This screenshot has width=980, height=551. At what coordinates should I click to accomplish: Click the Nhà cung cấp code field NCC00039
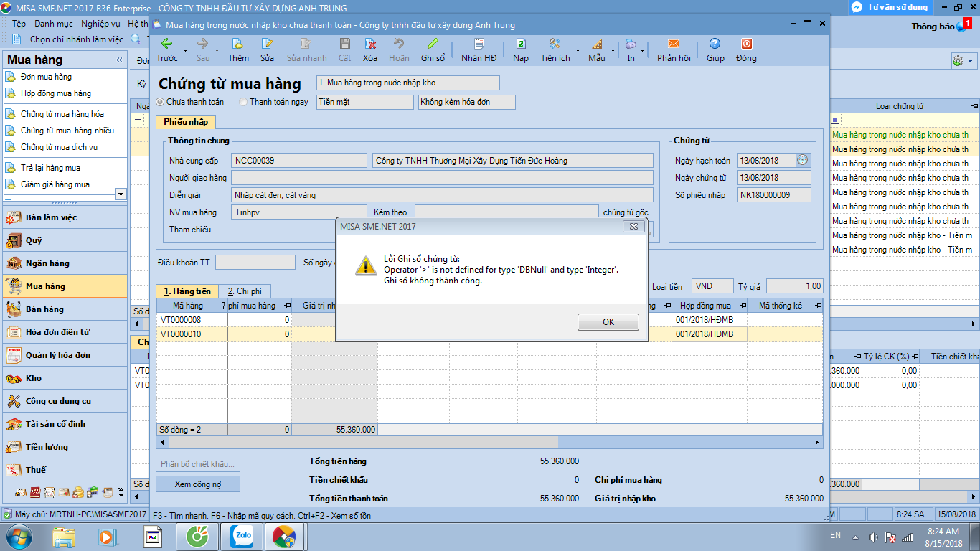click(x=300, y=161)
